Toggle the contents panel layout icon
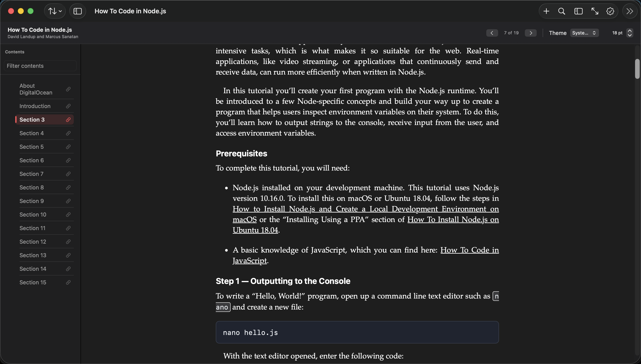641x364 pixels. coord(578,11)
